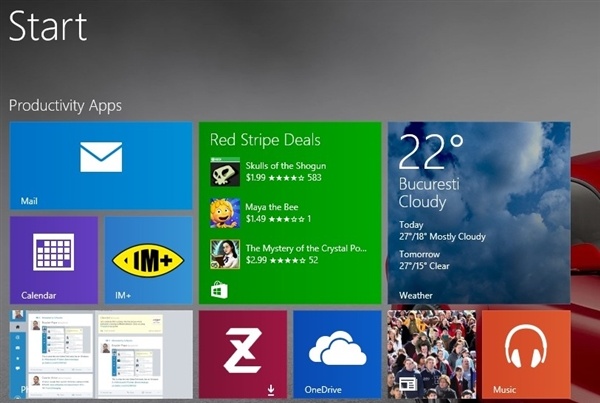Click the 22° temperature reading
The image size is (600, 403).
431,152
